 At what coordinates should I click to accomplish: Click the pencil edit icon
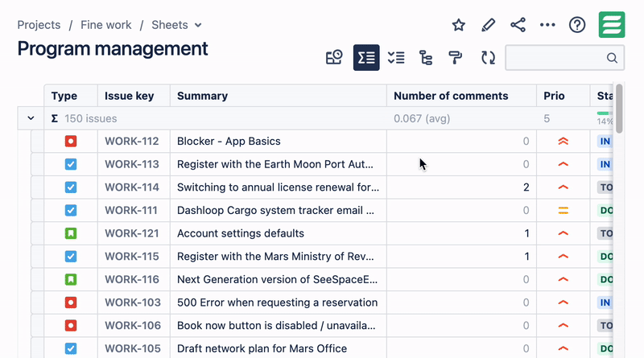pos(489,25)
